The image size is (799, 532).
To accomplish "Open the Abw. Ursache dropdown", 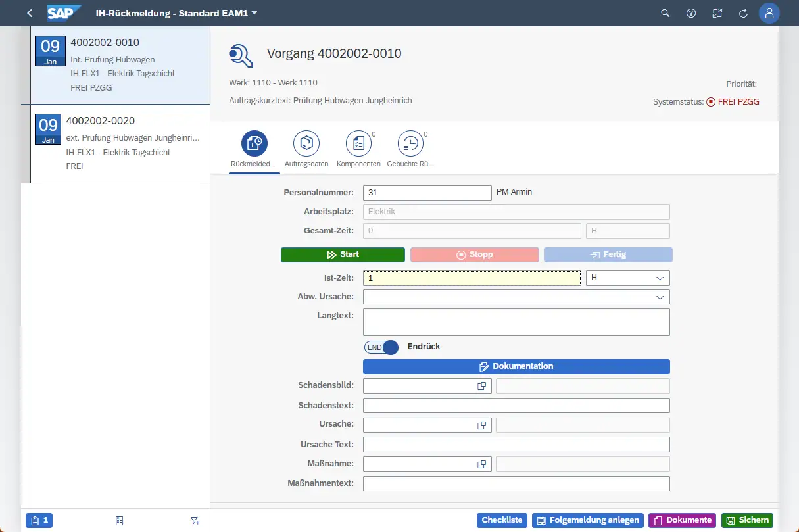I will [x=660, y=297].
